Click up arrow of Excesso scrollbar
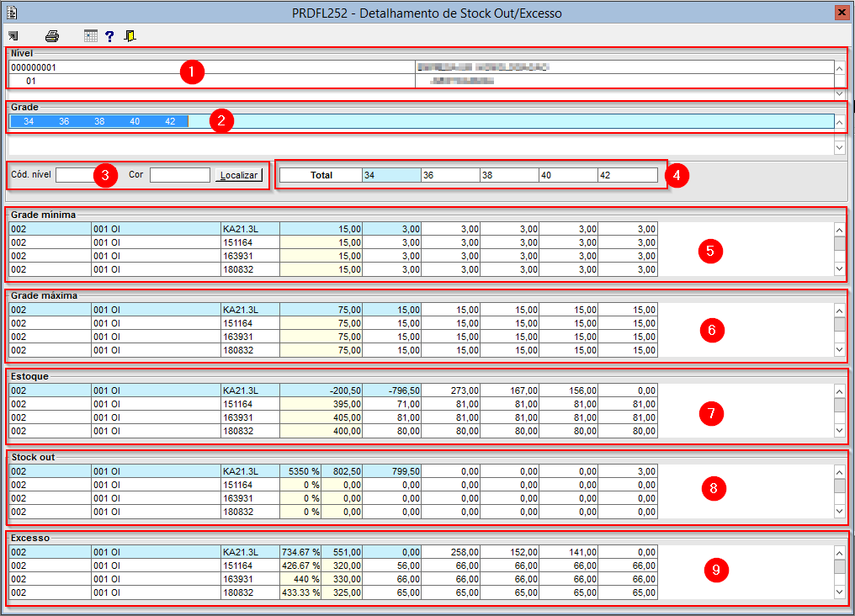855x616 pixels. click(x=840, y=552)
